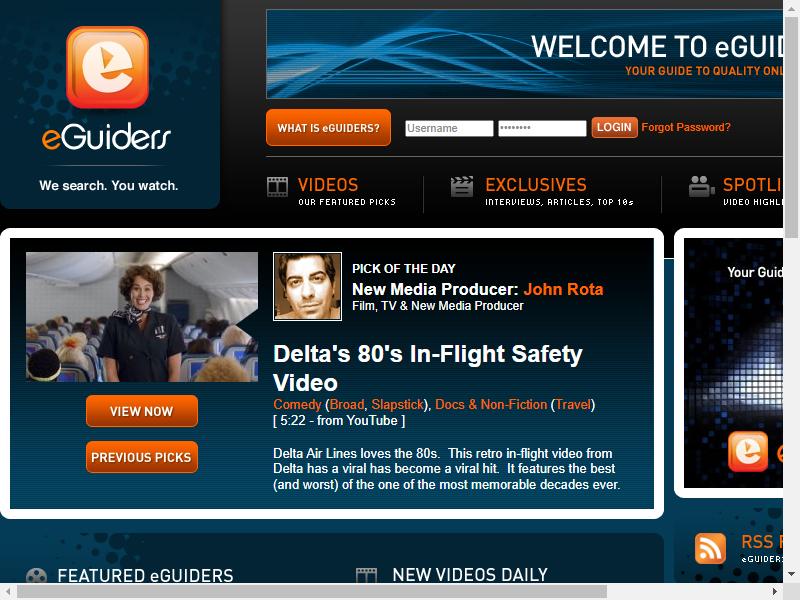The image size is (800, 600).
Task: Click the clapperboard icon beside Exclusives
Action: pyautogui.click(x=462, y=186)
